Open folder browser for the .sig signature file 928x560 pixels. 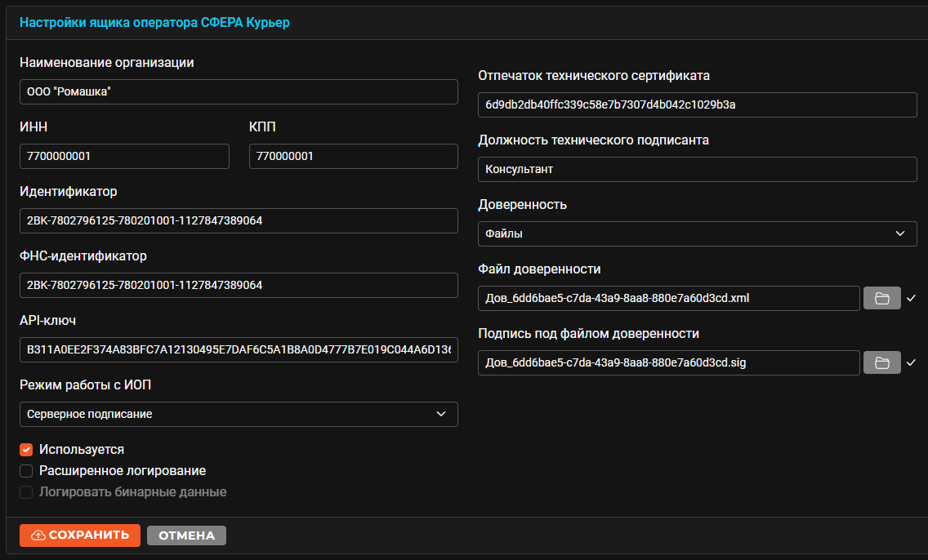(881, 362)
